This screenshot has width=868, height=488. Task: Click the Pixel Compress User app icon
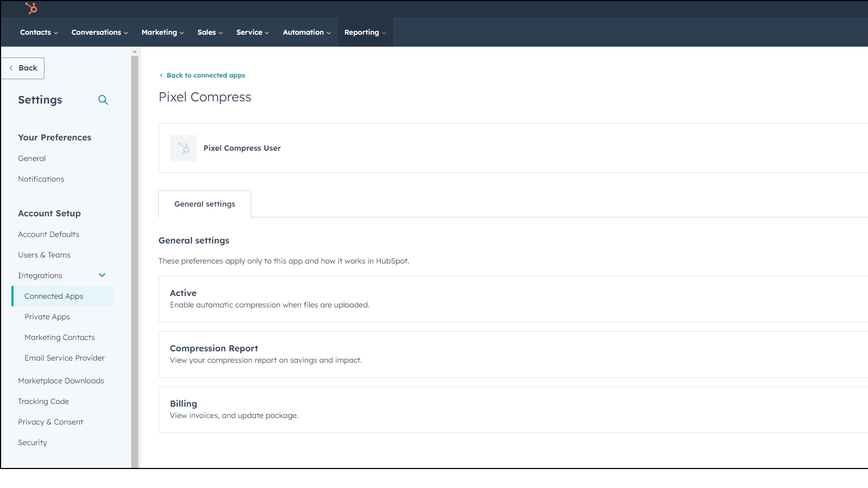[183, 148]
